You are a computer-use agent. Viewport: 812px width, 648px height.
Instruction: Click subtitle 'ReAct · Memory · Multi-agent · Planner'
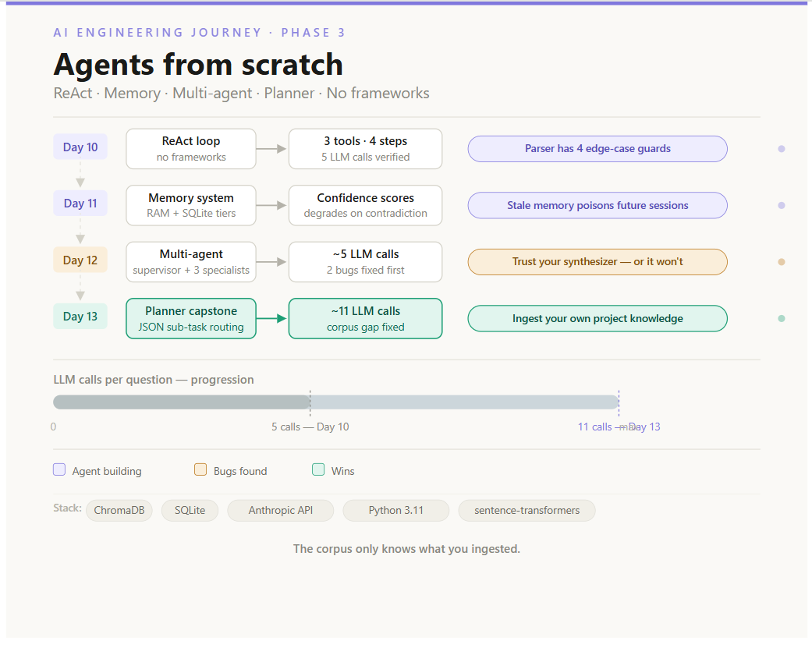click(184, 93)
